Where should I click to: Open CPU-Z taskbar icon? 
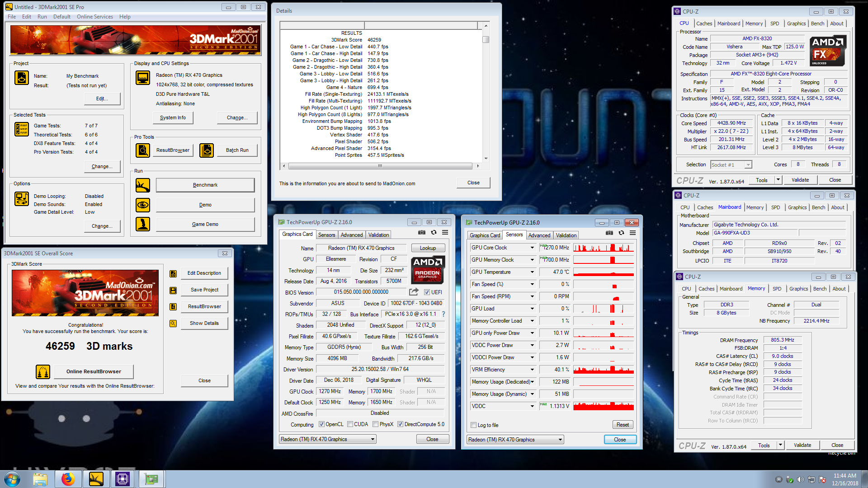tap(123, 479)
